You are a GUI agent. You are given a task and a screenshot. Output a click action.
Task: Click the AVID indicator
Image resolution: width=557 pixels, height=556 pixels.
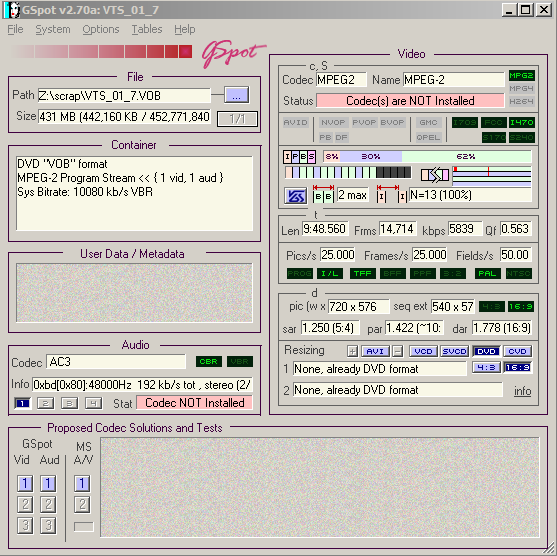[x=295, y=123]
